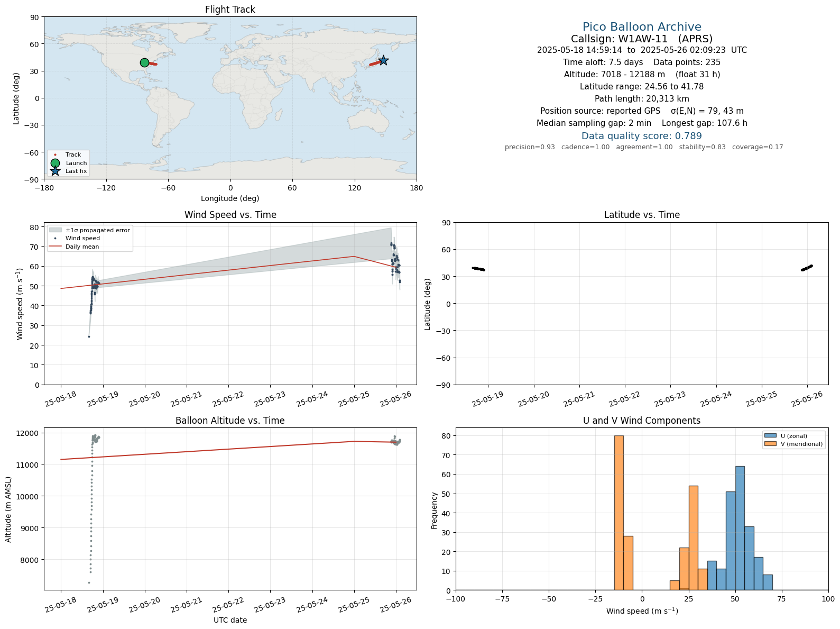Click the 'Pico Balloon Archive' heading
840x629 pixels.
point(642,27)
